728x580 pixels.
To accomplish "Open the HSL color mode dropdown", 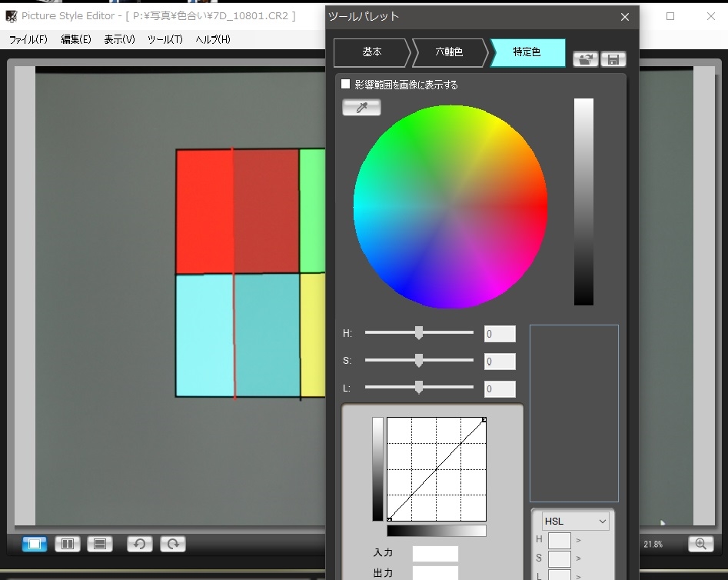I will point(575,522).
